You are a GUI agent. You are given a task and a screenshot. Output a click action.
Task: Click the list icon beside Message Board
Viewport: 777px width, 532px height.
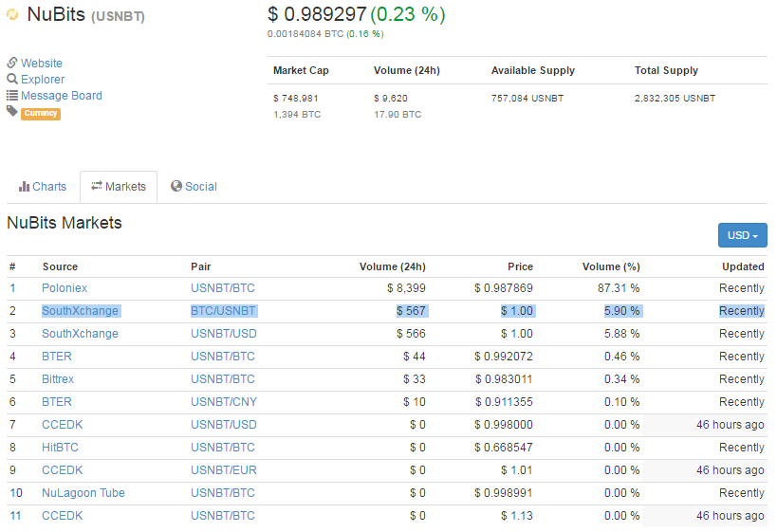click(x=12, y=95)
